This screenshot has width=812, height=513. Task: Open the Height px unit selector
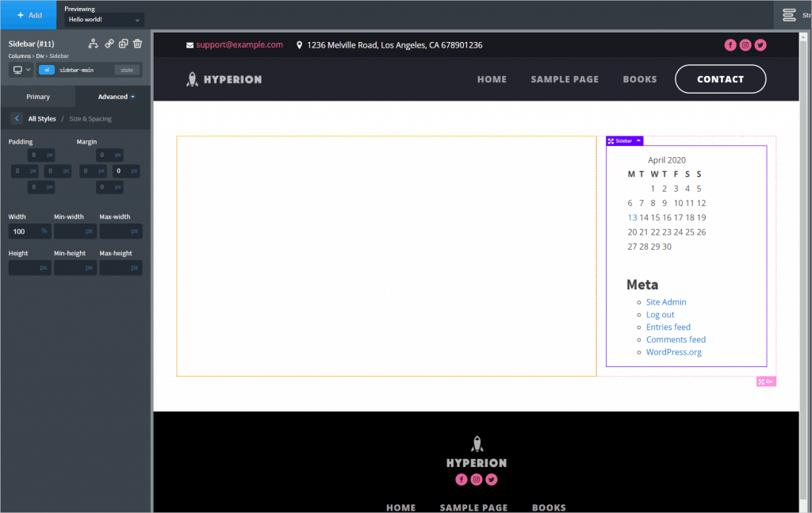44,268
